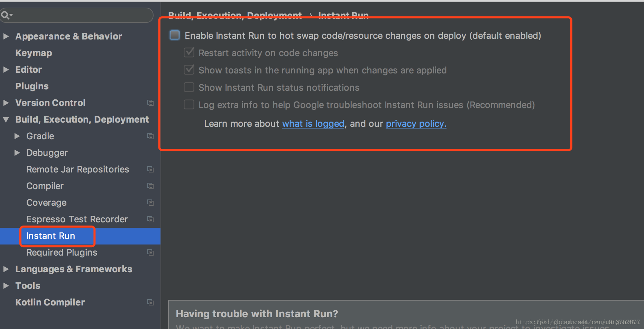Click project-level icon beside Remote Jar Repositories
Image resolution: width=644 pixels, height=329 pixels.
150,169
